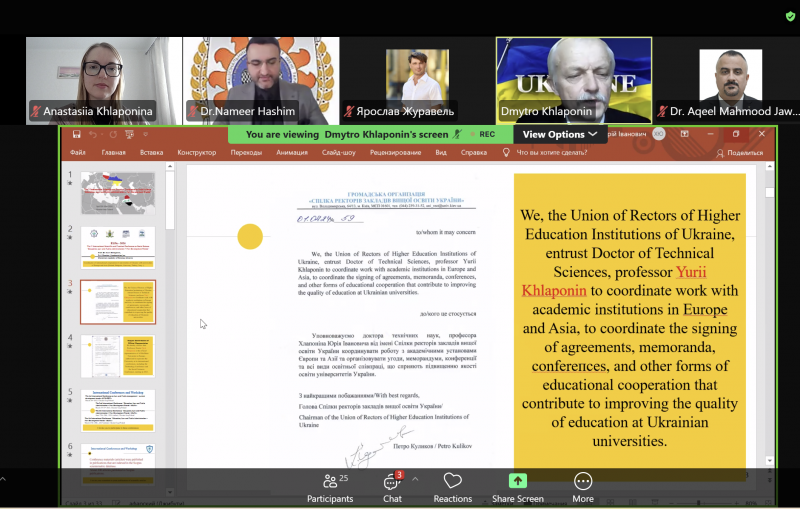Click the 'Что вы хотите сделать?' search field

coord(552,153)
